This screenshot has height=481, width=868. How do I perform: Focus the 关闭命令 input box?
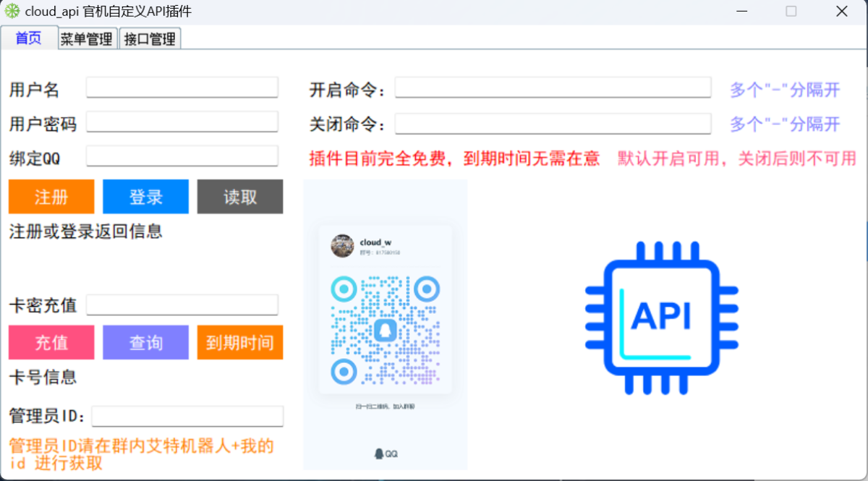pos(553,124)
